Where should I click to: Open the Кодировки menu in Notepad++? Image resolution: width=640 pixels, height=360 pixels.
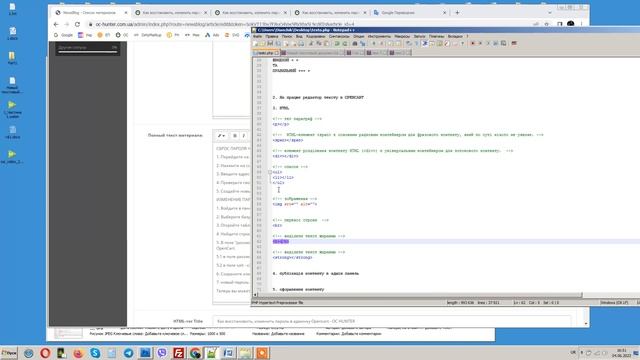[316, 36]
